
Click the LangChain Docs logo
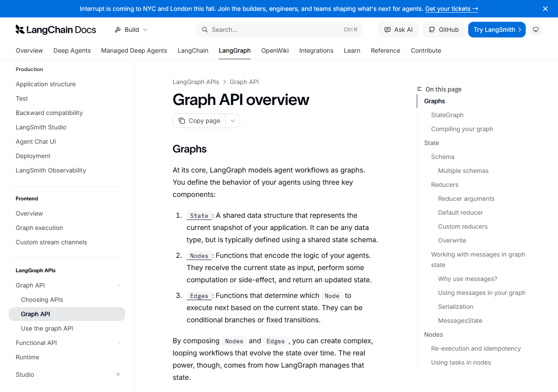pos(56,30)
